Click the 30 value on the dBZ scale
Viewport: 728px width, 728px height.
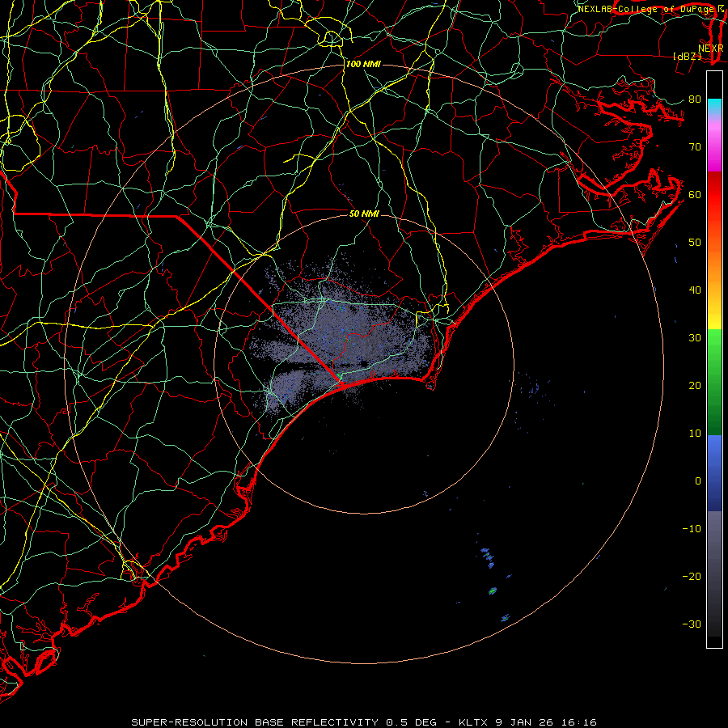695,337
